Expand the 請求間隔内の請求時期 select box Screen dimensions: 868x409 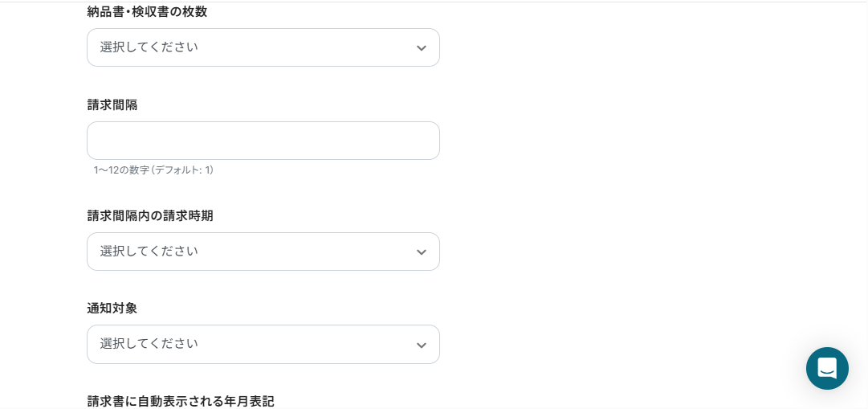[263, 252]
